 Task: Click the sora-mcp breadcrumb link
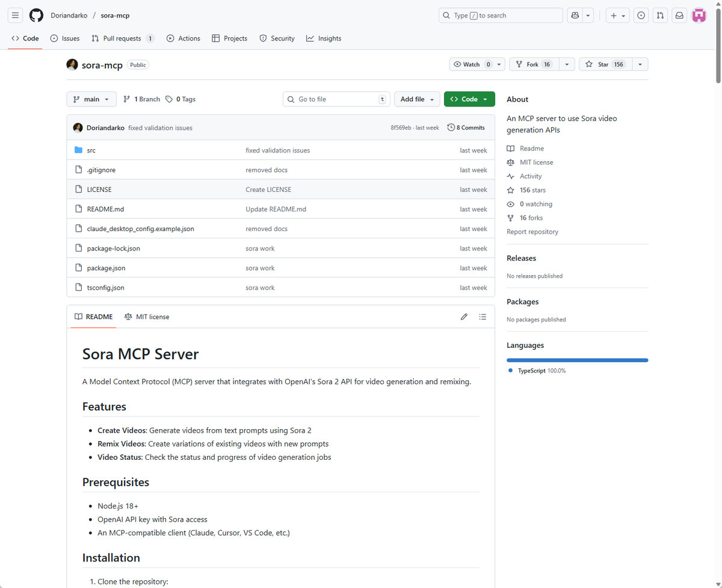coord(114,16)
